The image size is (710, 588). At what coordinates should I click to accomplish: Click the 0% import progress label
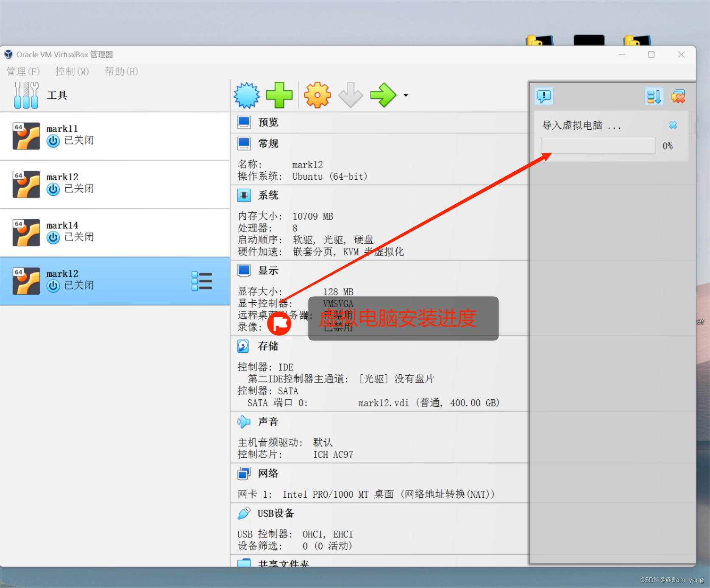tap(668, 146)
